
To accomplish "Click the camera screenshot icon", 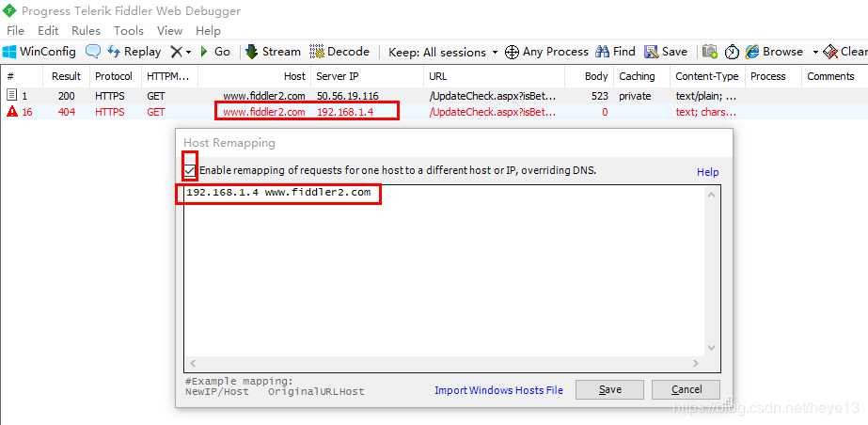I will pyautogui.click(x=710, y=52).
